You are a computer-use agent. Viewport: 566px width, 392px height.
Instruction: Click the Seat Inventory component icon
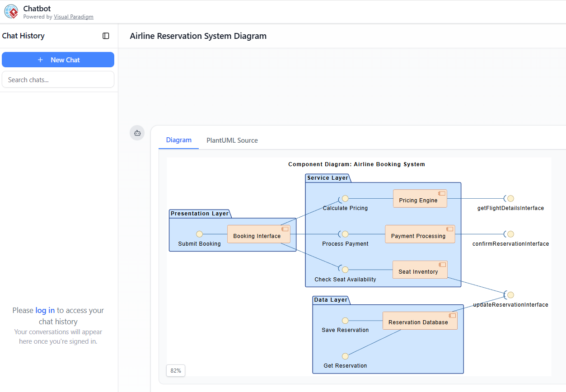442,265
